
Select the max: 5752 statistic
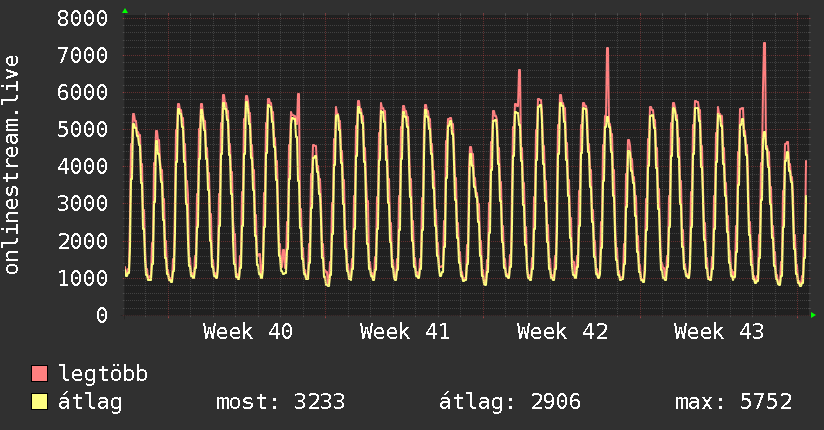pyautogui.click(x=734, y=402)
